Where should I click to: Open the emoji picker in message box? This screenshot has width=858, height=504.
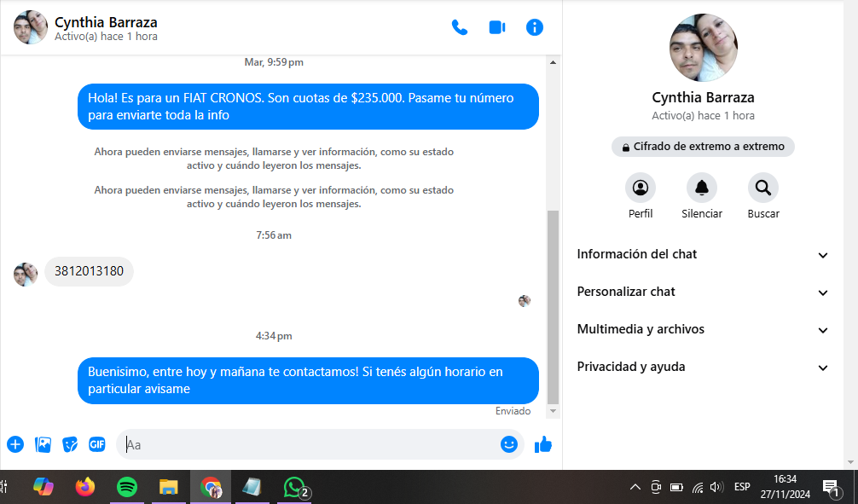pyautogui.click(x=509, y=444)
